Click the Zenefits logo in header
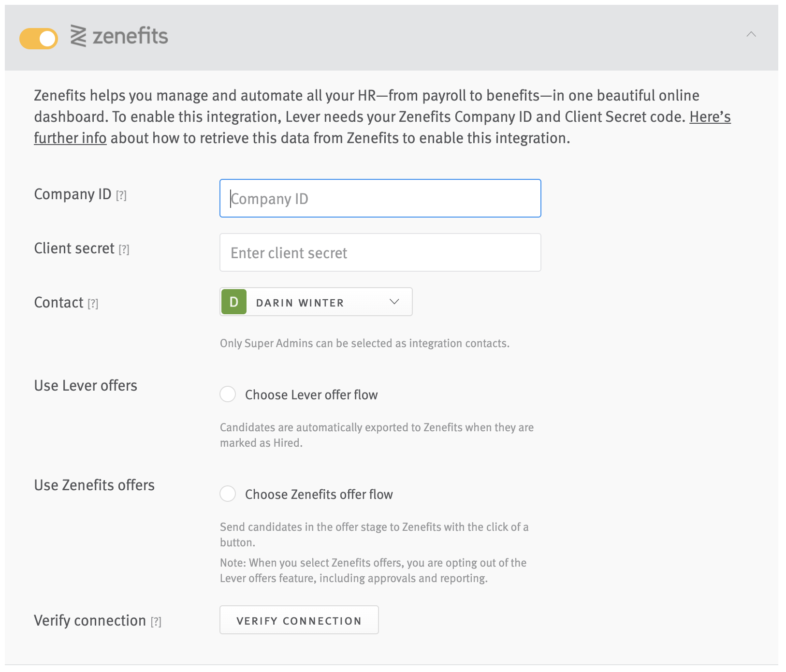Viewport: 786px width, 672px height. coord(119,36)
